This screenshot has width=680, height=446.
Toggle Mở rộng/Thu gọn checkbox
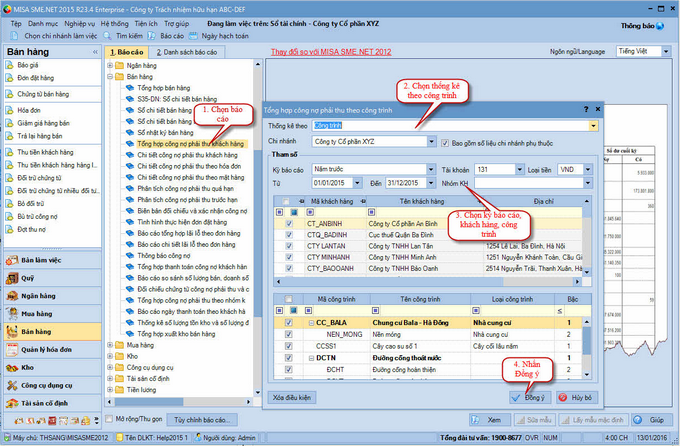pyautogui.click(x=110, y=419)
